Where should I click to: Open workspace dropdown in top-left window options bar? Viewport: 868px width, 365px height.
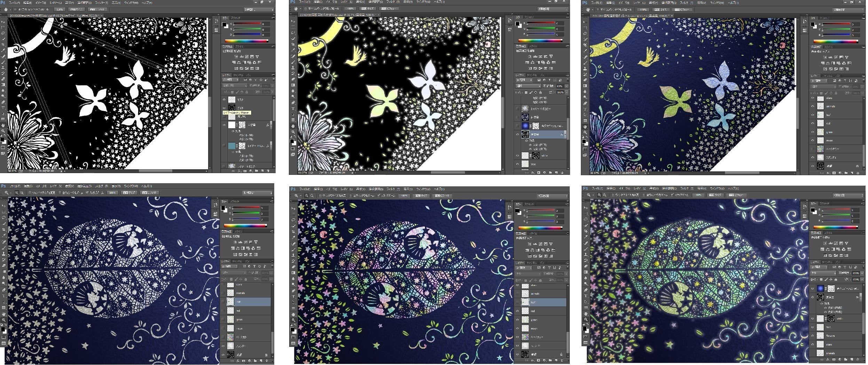[x=258, y=9]
